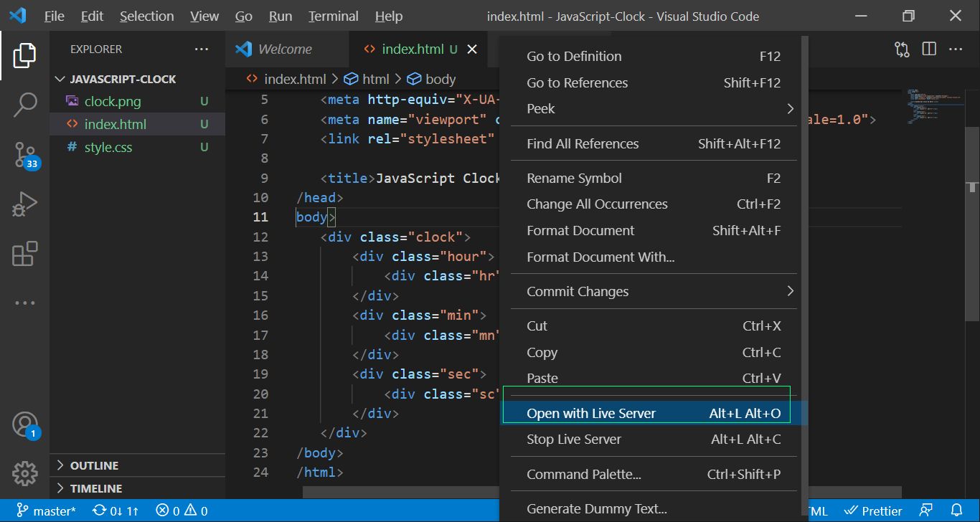This screenshot has height=522, width=980.
Task: Show additional views ellipsis in activity bar
Action: (x=24, y=303)
